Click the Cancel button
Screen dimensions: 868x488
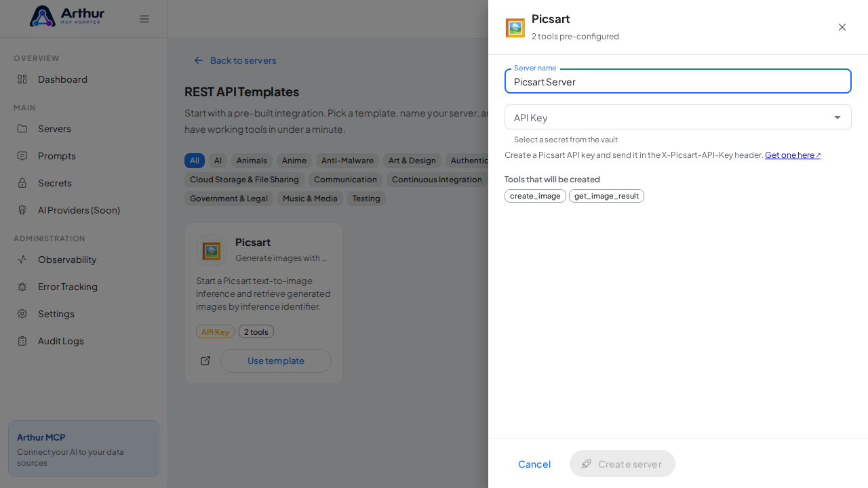click(x=534, y=464)
